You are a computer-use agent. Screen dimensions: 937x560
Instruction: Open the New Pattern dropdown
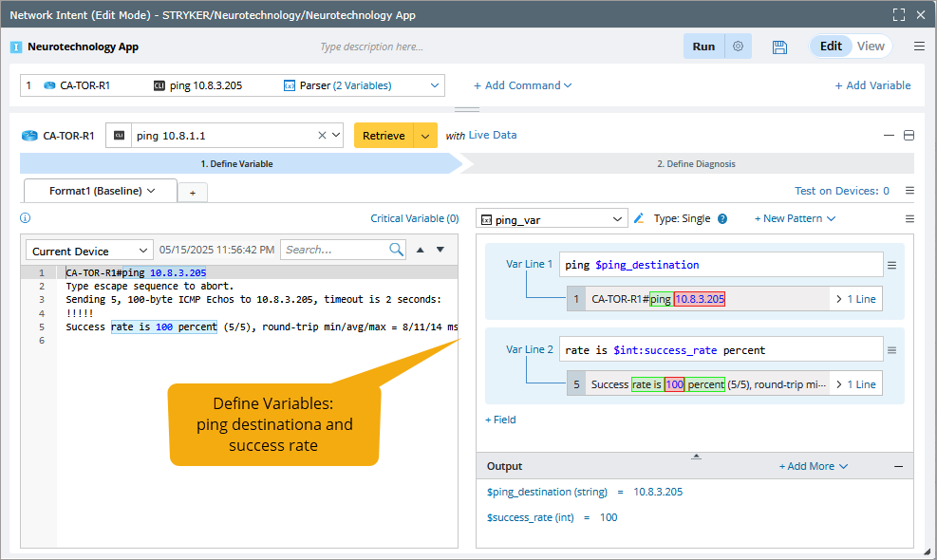tap(795, 218)
